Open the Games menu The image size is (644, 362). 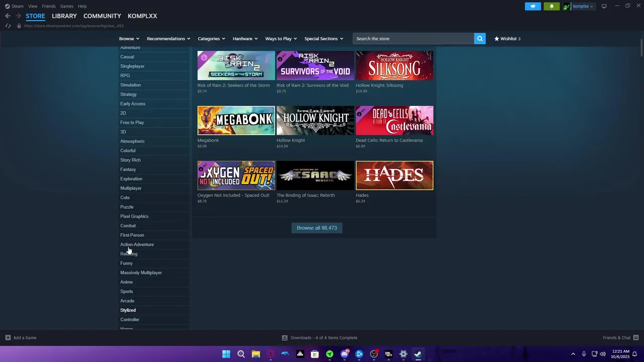point(66,6)
